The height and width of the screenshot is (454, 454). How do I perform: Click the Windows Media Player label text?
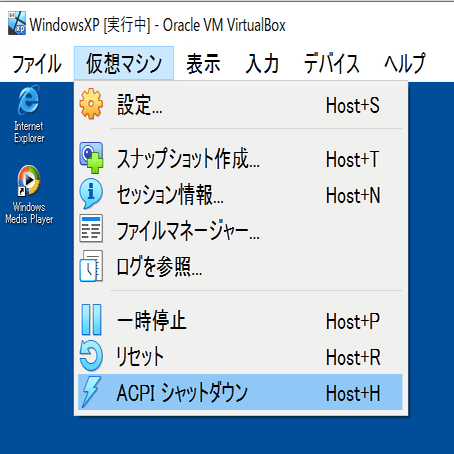pos(29,213)
